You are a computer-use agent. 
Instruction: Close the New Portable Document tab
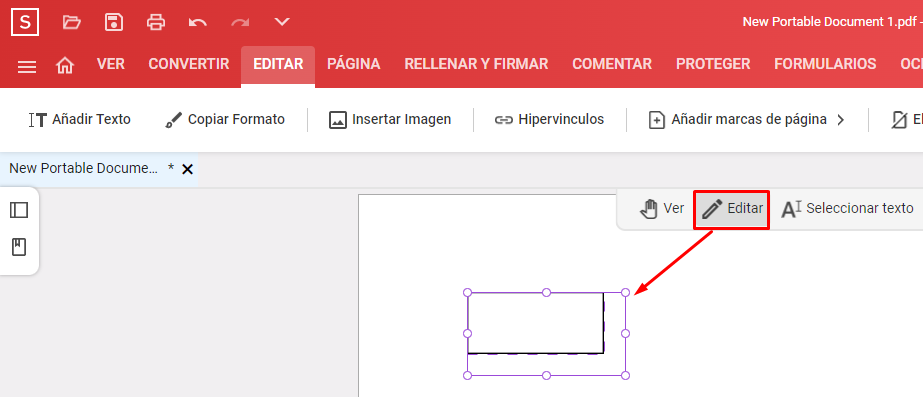(x=187, y=170)
